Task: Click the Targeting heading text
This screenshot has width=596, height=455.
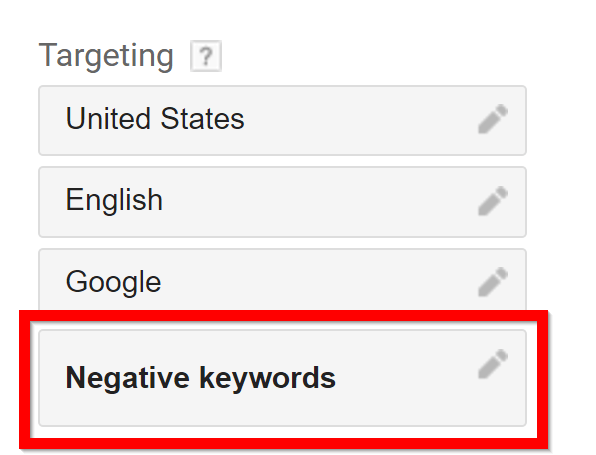Action: [x=106, y=56]
